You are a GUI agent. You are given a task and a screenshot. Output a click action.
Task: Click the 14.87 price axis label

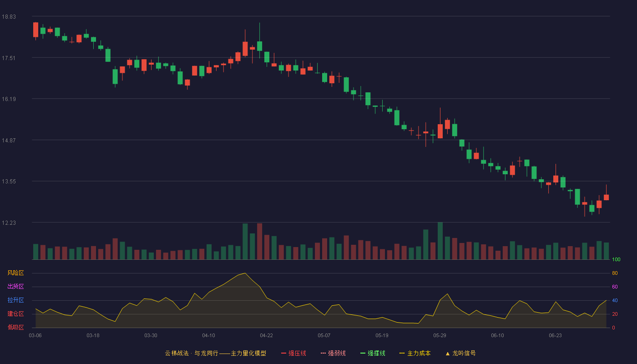click(9, 140)
